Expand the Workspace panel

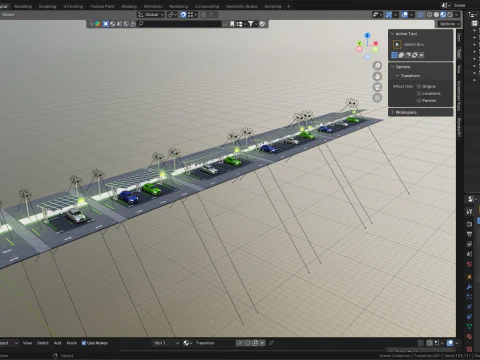(x=421, y=112)
